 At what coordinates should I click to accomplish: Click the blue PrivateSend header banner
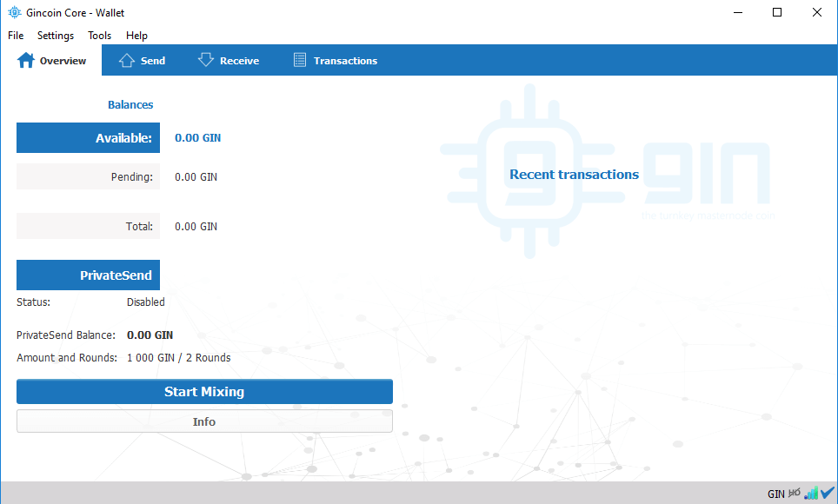pyautogui.click(x=88, y=275)
